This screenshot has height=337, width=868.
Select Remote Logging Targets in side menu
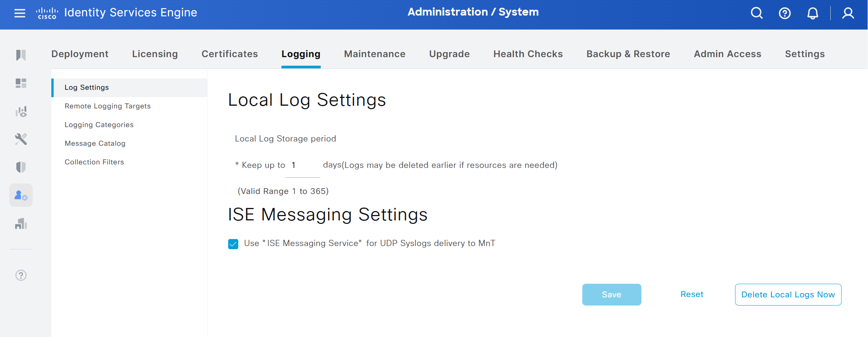click(x=107, y=106)
